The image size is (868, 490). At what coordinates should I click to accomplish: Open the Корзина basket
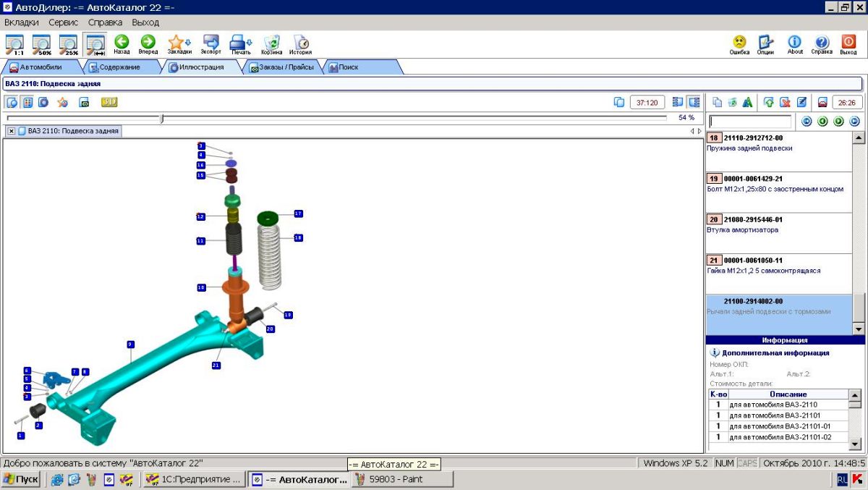tap(272, 44)
